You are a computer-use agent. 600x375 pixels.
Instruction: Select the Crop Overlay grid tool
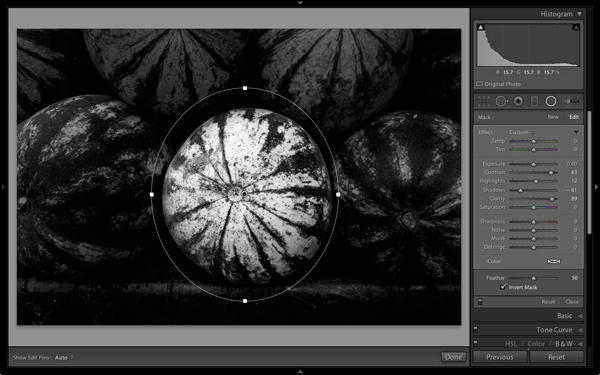tap(484, 101)
